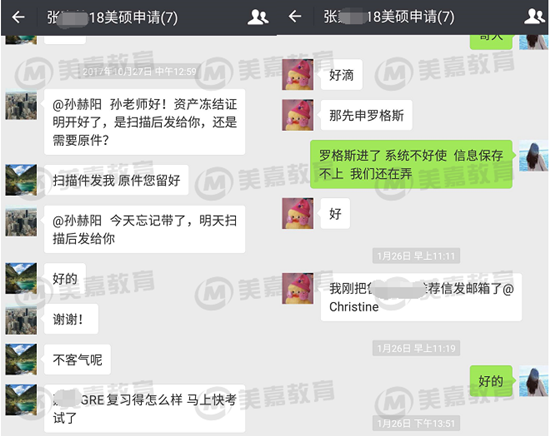Tap city skyline avatar beside 资产冻结证明 message
The height and width of the screenshot is (436, 550).
(21, 105)
